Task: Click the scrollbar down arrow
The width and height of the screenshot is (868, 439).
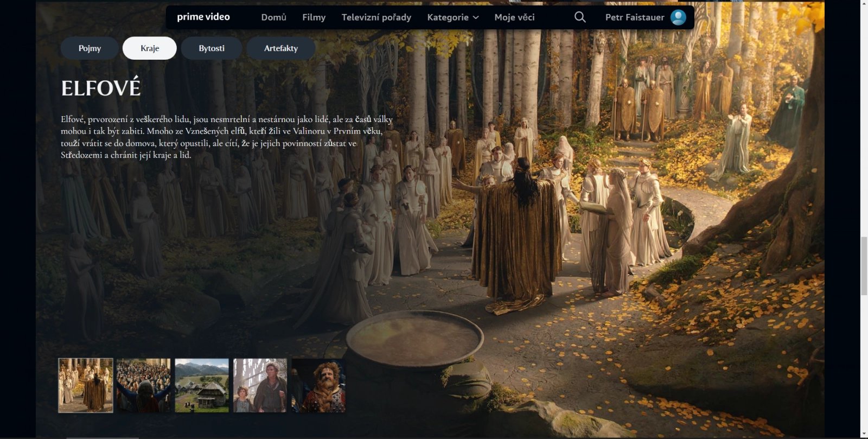Action: [x=864, y=435]
